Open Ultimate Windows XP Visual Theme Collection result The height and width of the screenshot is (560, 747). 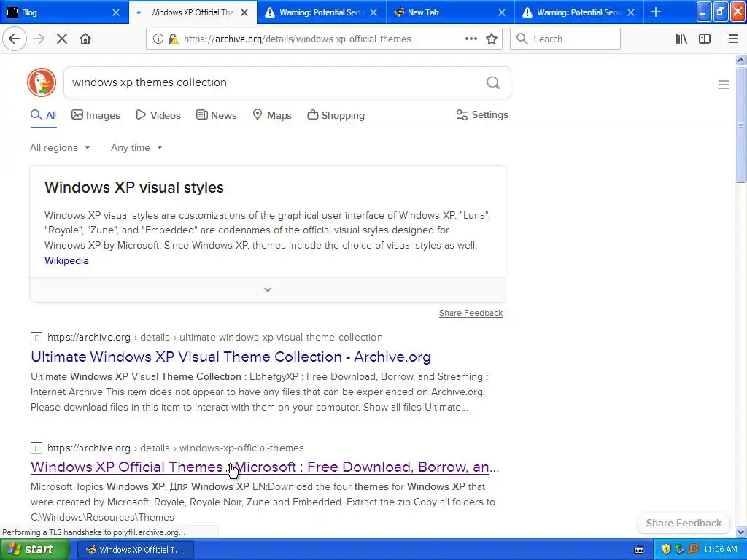coord(231,357)
